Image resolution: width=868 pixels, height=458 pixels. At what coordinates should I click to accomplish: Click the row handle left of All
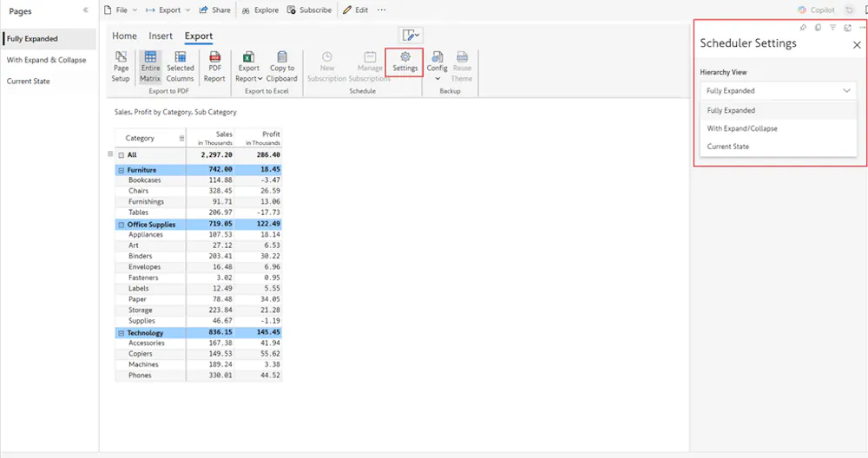[110, 154]
